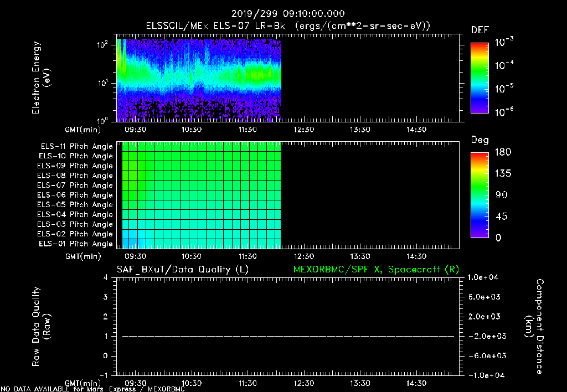This screenshot has height=392, width=567.
Task: Click 14:30 on the bottom panel time axis
Action: (416, 383)
